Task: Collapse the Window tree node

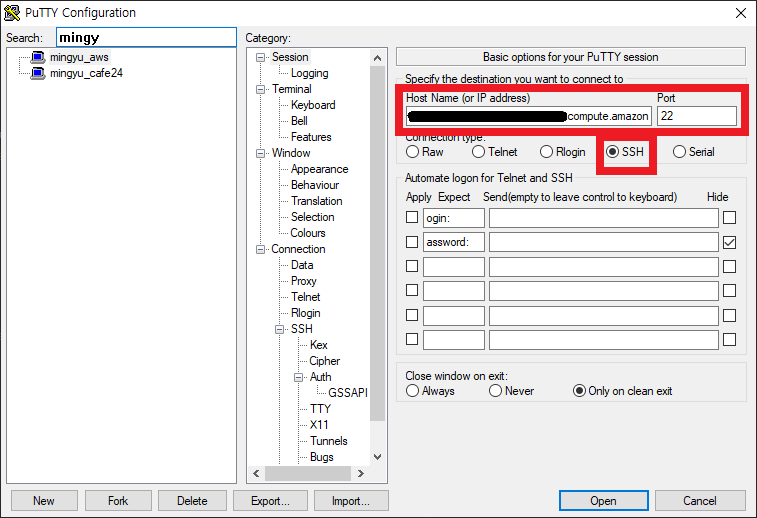Action: [x=260, y=154]
